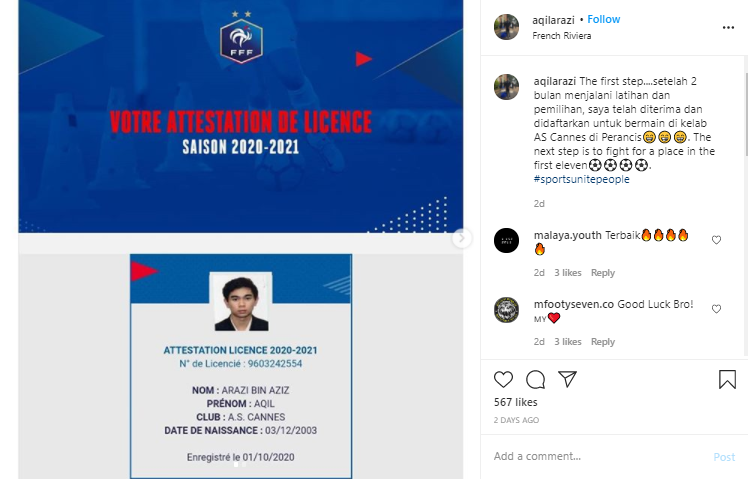Screen dimensions: 748x479
Task: Open the #sportsunitepeople hashtag
Action: pyautogui.click(x=582, y=179)
